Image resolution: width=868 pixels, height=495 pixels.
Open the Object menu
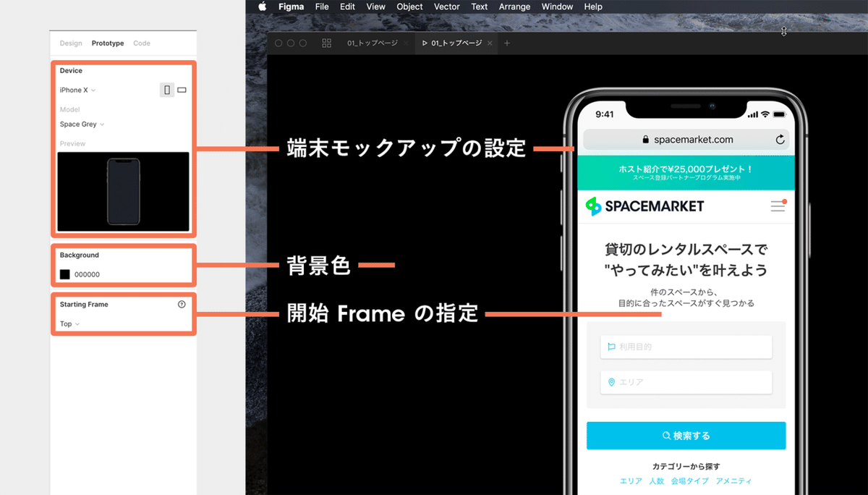click(x=409, y=7)
